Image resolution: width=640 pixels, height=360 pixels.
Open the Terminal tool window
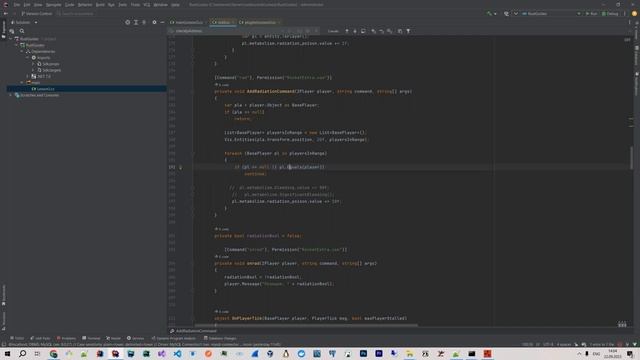pos(91,338)
